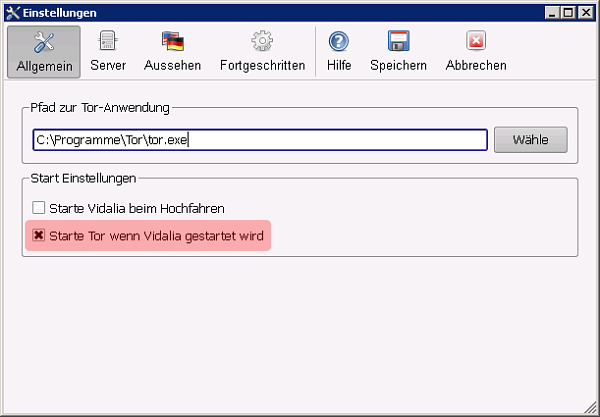600x417 pixels.
Task: Click the Tor executable path field
Action: [260, 140]
